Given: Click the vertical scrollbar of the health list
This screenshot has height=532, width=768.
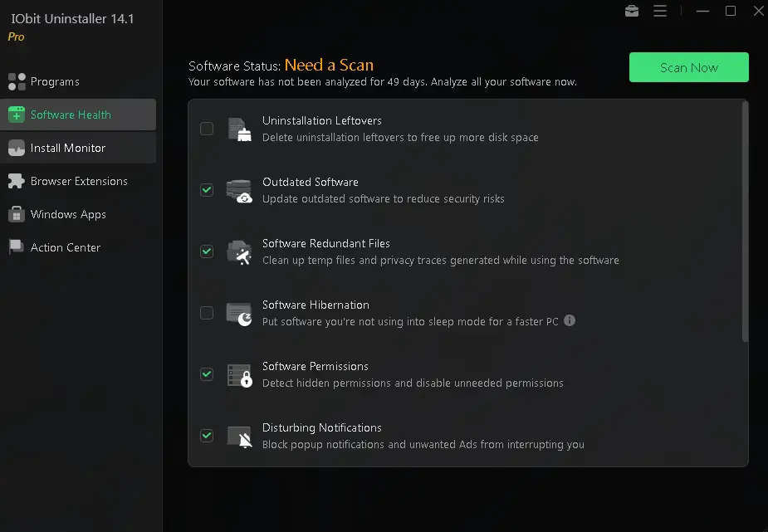Looking at the screenshot, I should pyautogui.click(x=745, y=220).
